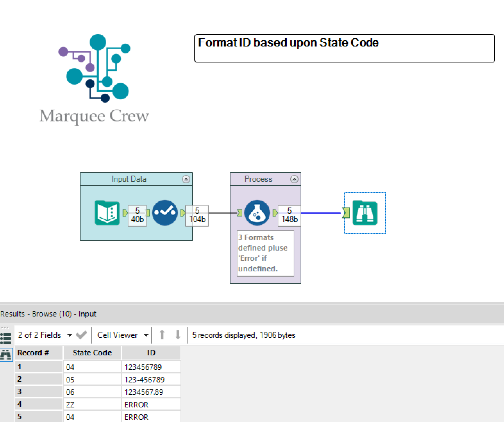Collapse the Process container chevron

pos(294,179)
